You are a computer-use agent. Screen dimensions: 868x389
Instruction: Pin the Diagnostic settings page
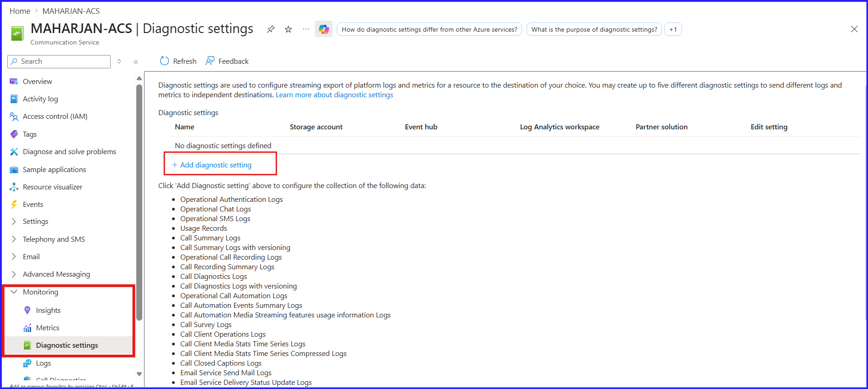(271, 29)
